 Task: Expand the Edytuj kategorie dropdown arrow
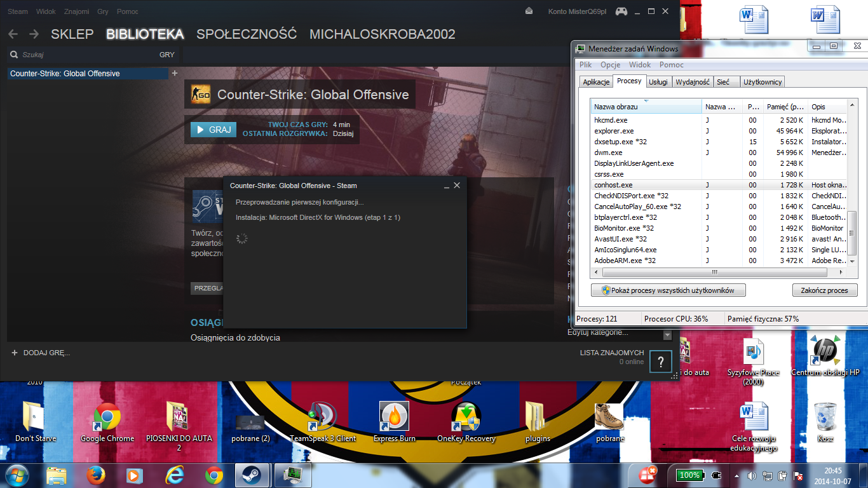pyautogui.click(x=667, y=335)
